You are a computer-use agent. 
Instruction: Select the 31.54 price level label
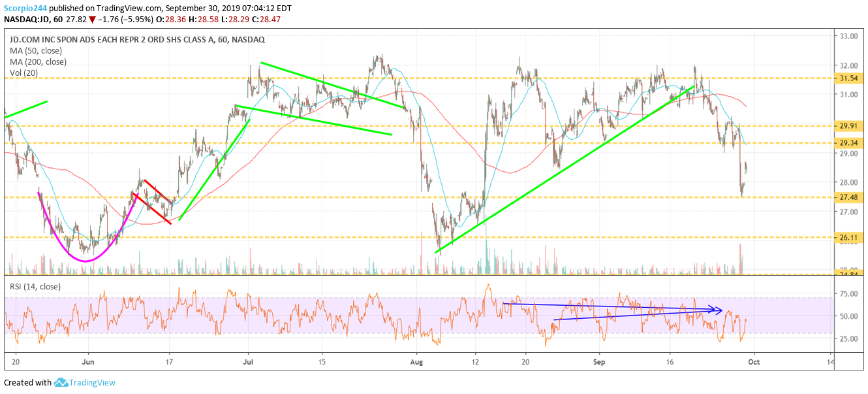[849, 78]
